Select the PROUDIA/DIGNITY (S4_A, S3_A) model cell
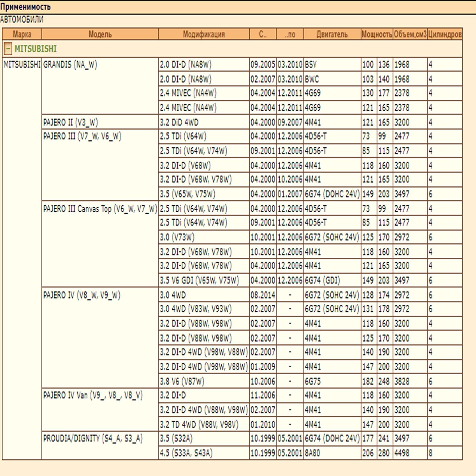The width and height of the screenshot is (476, 476). pos(100,445)
